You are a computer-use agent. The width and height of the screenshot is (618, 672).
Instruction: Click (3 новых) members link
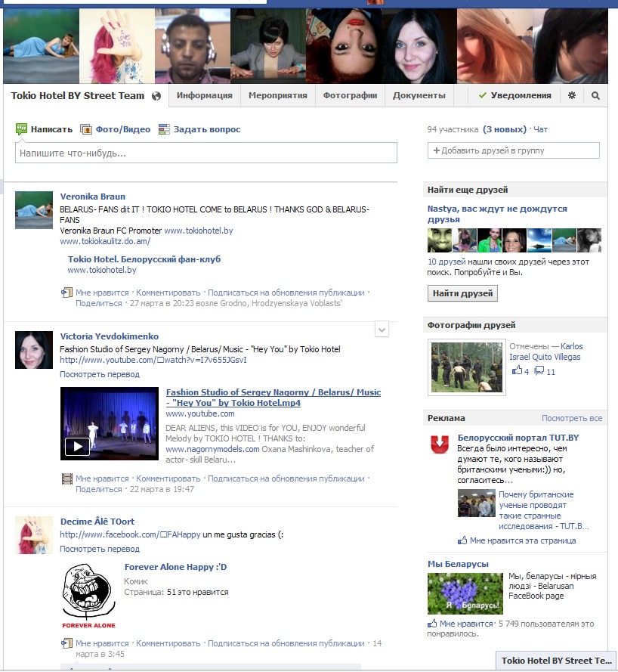click(x=505, y=129)
